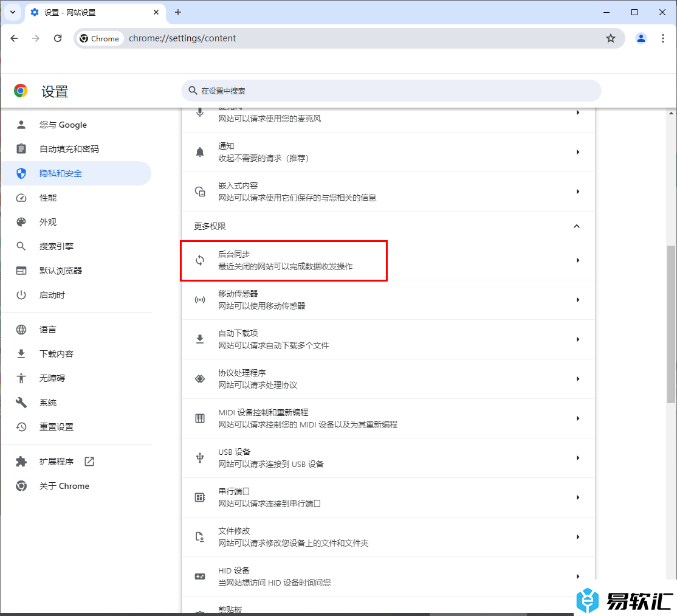
Task: Click the back navigation arrow
Action: 14,38
